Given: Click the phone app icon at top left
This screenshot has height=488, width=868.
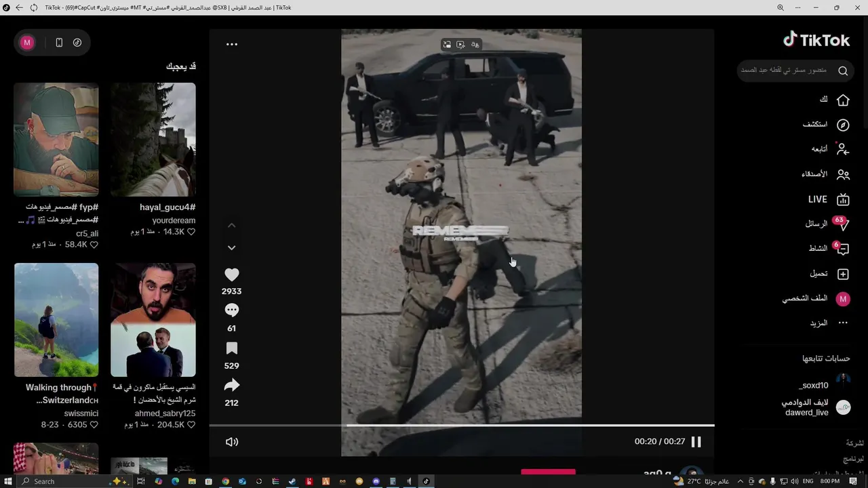Looking at the screenshot, I should pos(59,43).
